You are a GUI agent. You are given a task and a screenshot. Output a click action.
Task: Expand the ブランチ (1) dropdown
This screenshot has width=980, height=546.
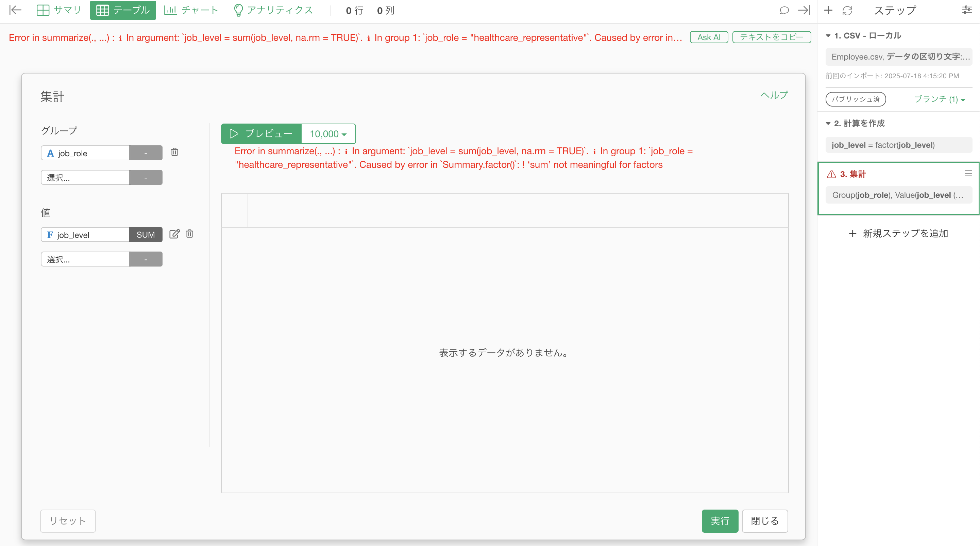(x=940, y=99)
